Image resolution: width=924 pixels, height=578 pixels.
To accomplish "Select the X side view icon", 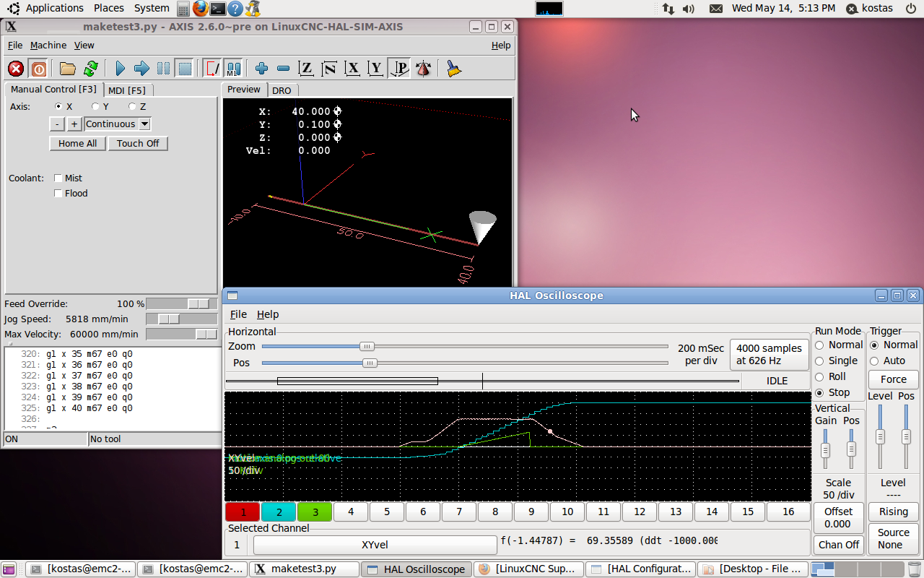I will (x=352, y=69).
